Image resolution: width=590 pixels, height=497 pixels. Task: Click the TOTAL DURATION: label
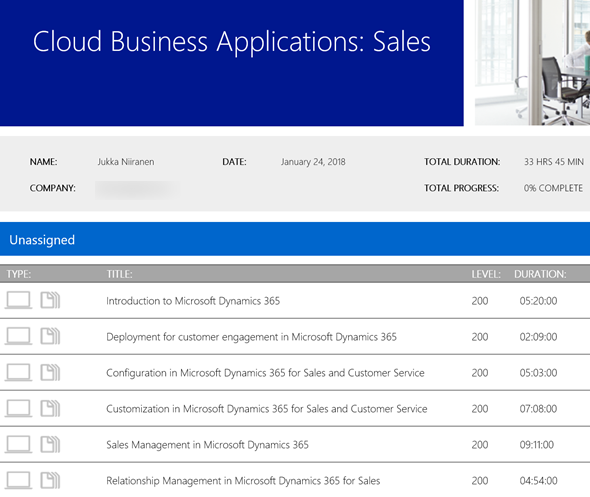pos(462,162)
